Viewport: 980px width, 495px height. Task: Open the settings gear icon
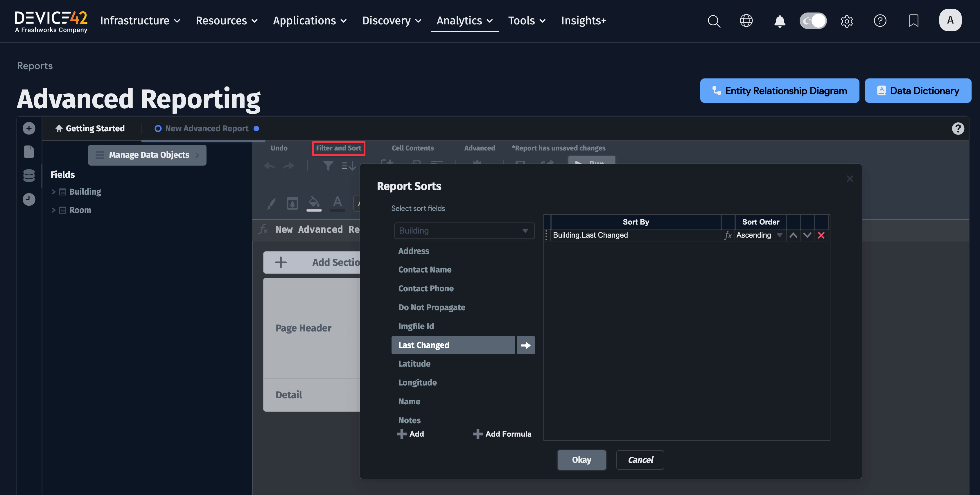tap(846, 21)
